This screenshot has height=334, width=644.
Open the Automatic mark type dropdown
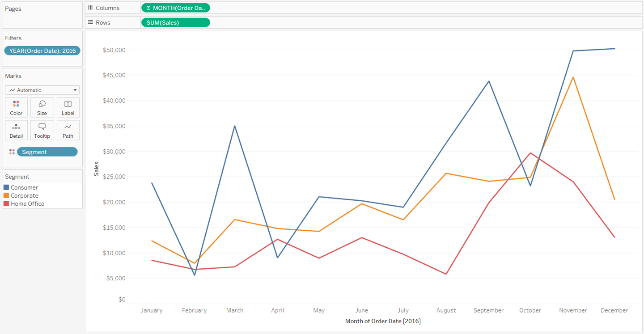pos(42,90)
